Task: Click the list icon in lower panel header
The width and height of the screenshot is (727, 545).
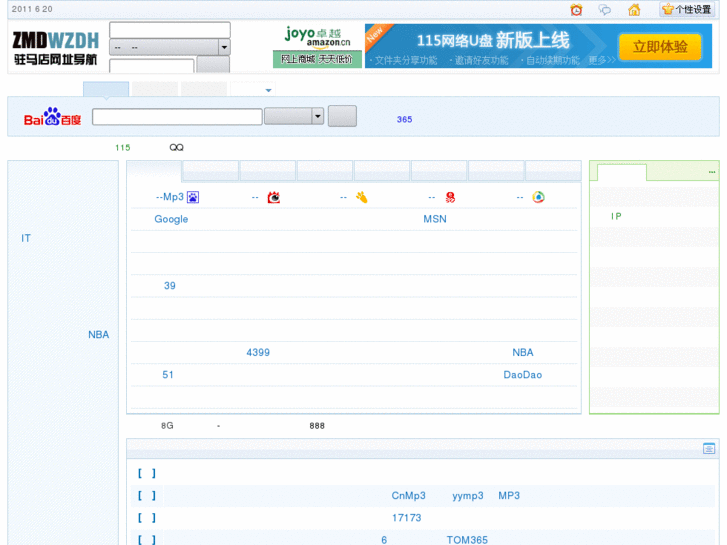Action: 708,449
